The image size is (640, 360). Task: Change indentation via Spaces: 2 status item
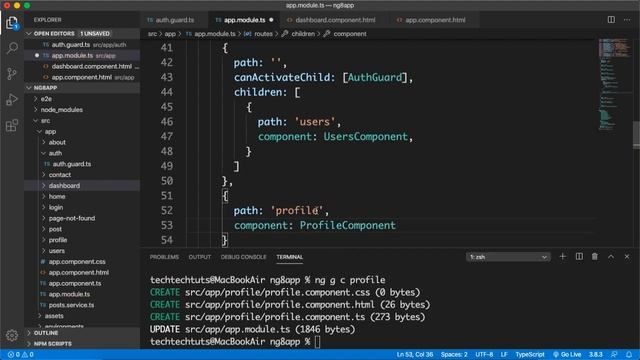point(454,354)
